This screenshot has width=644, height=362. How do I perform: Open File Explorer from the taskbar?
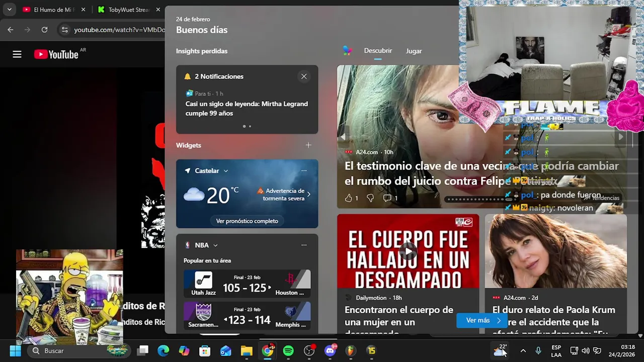pos(247,350)
